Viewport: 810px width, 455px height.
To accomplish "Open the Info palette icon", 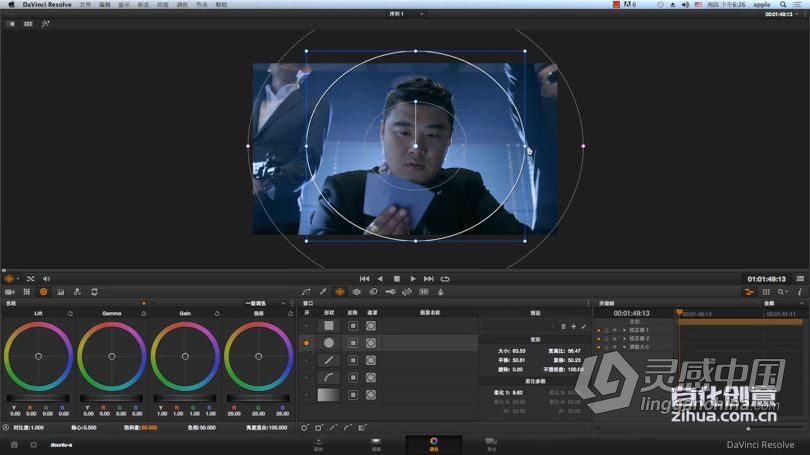I will tap(800, 292).
